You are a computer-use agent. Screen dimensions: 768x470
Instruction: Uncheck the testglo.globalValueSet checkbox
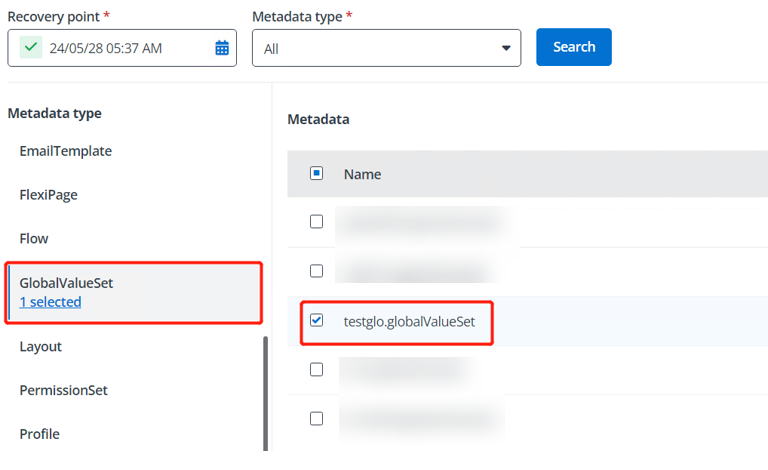coord(317,321)
